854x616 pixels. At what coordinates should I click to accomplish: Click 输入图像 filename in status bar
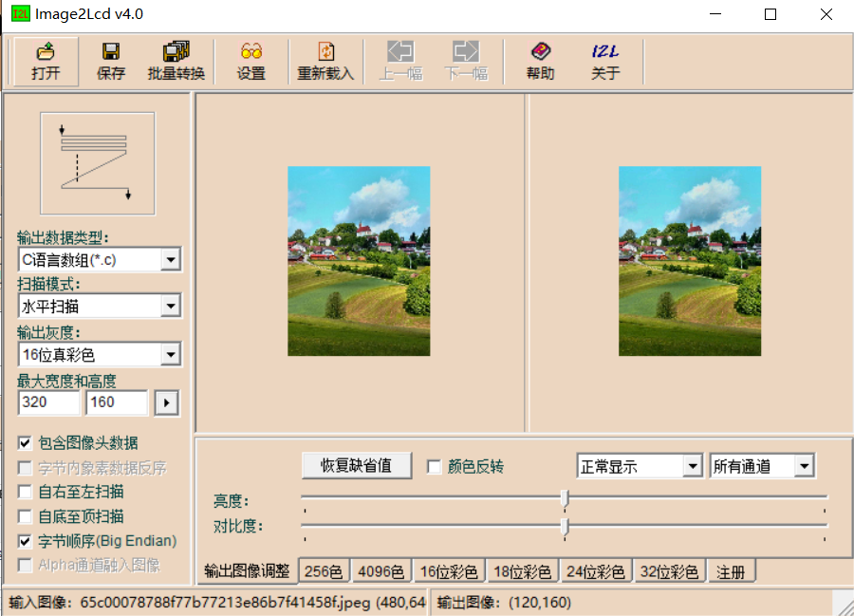(x=218, y=603)
